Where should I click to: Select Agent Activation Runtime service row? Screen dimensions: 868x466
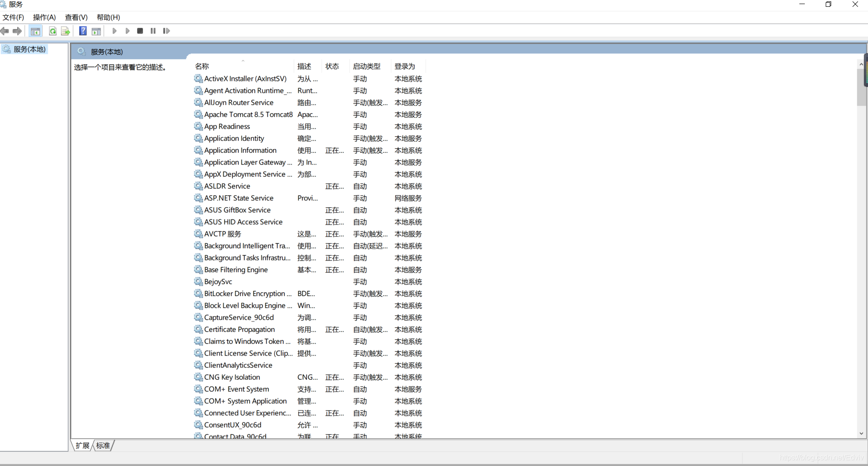coord(309,90)
